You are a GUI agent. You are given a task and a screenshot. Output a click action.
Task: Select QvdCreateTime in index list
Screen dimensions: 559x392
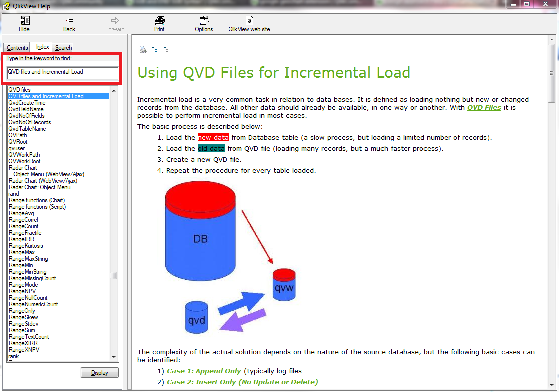27,103
